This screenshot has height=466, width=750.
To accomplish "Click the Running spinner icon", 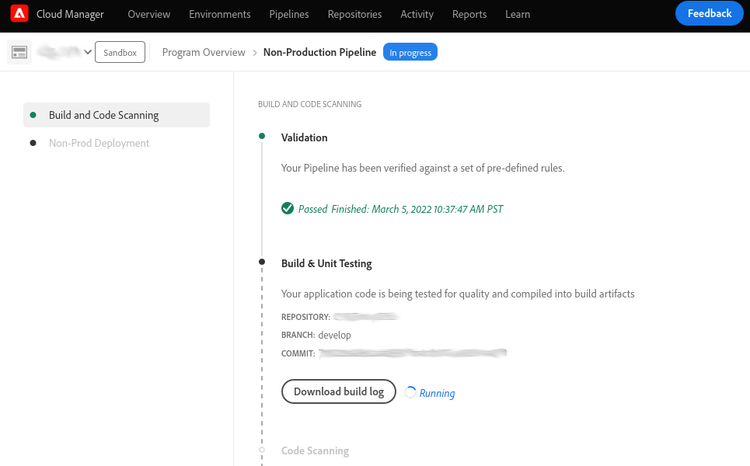I will [x=410, y=392].
